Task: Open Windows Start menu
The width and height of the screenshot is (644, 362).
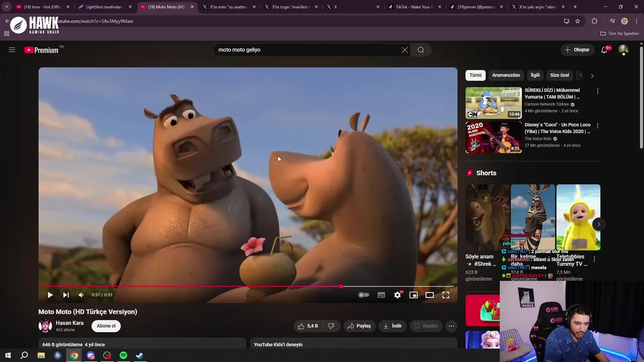Action: 8,355
